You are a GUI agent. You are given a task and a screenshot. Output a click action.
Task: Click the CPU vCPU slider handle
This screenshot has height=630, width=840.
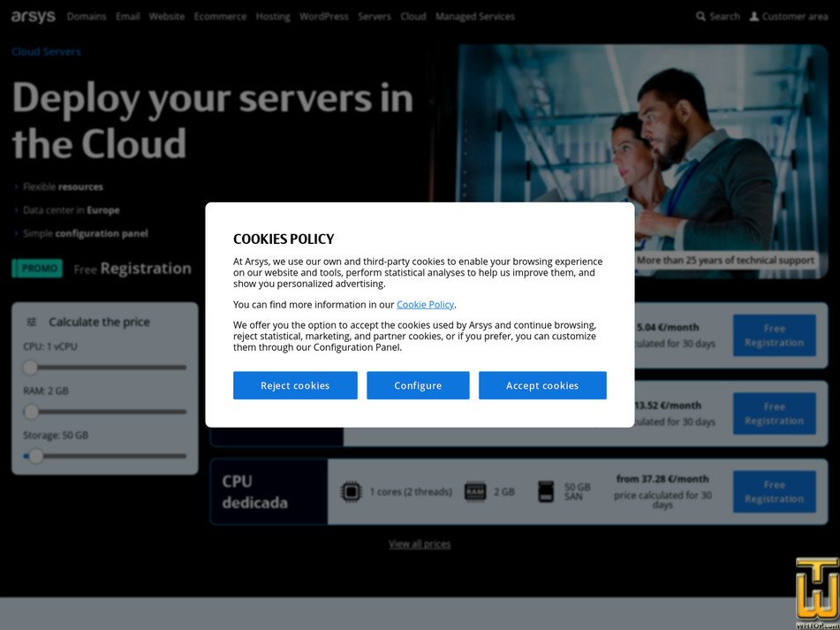(x=31, y=368)
